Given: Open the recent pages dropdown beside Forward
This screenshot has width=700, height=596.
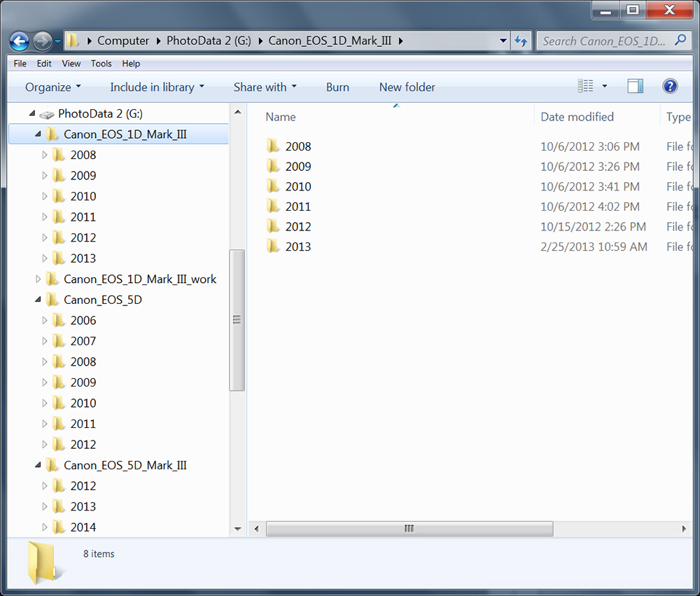Looking at the screenshot, I should [57, 41].
